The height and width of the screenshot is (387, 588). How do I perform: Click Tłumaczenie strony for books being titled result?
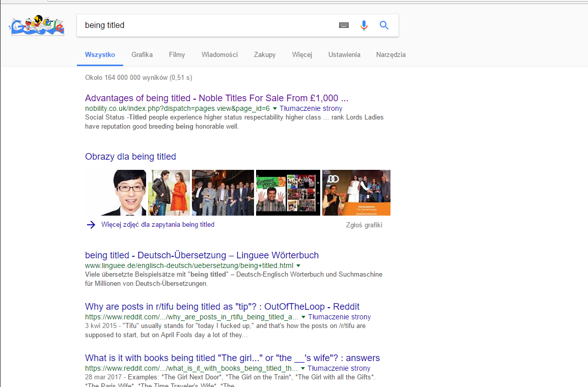click(339, 368)
